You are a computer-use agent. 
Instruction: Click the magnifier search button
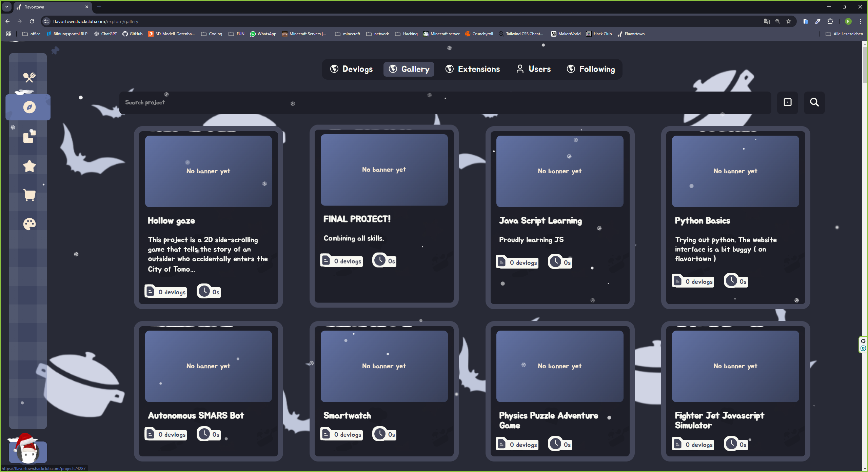[x=814, y=102]
